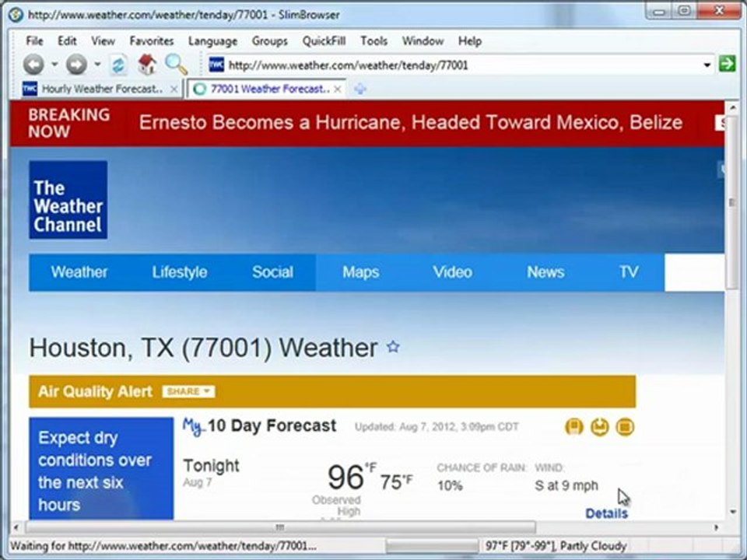Screen dimensions: 747x560
Task: Open a new tab with plus icon
Action: 360,89
